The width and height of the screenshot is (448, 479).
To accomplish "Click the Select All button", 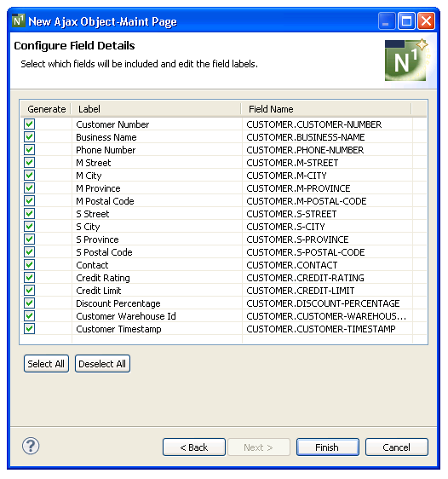I will coord(46,364).
